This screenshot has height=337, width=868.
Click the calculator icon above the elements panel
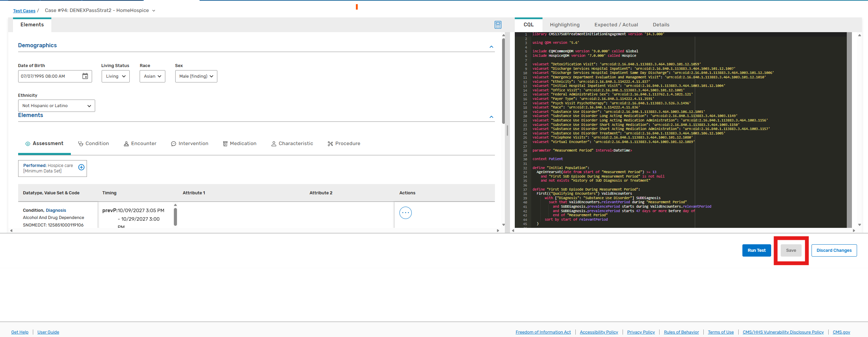[498, 25]
